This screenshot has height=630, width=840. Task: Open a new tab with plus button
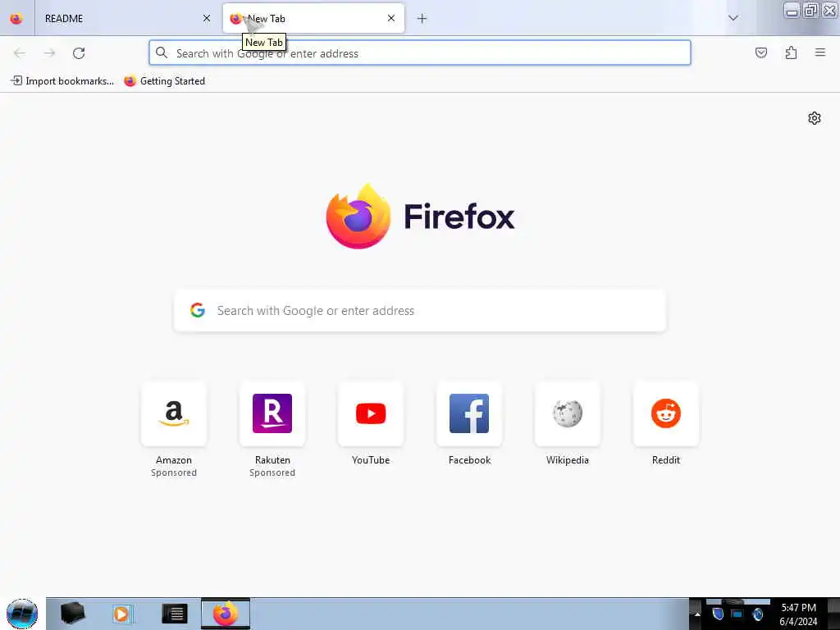[x=422, y=19]
